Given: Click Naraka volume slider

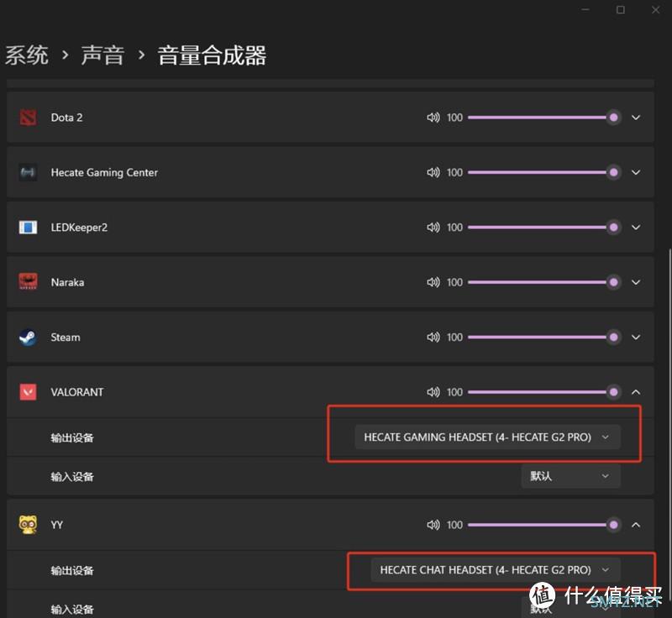Looking at the screenshot, I should tap(543, 282).
